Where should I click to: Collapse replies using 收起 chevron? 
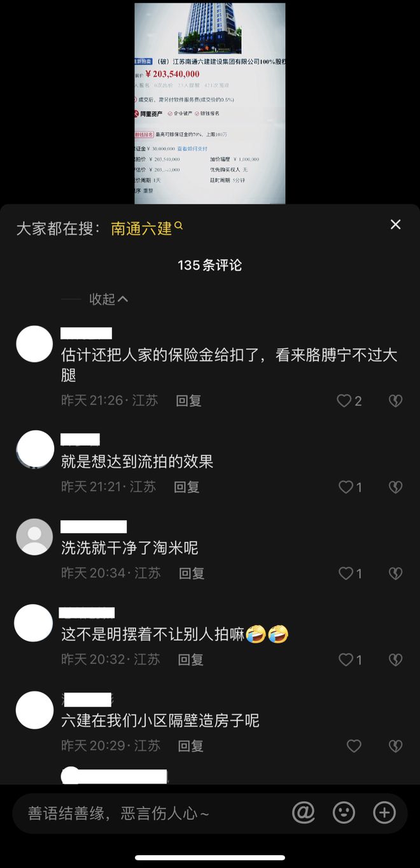[x=109, y=299]
